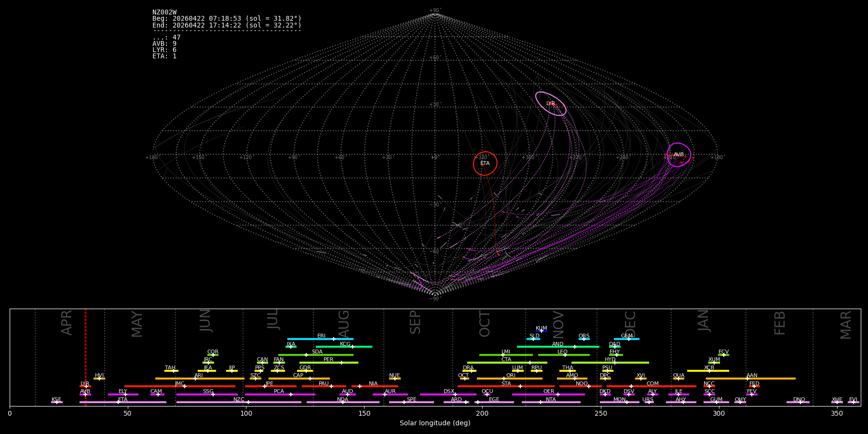Click the red dashed current solar longitude line
Viewport: 868px width, 434px height.
point(86,357)
